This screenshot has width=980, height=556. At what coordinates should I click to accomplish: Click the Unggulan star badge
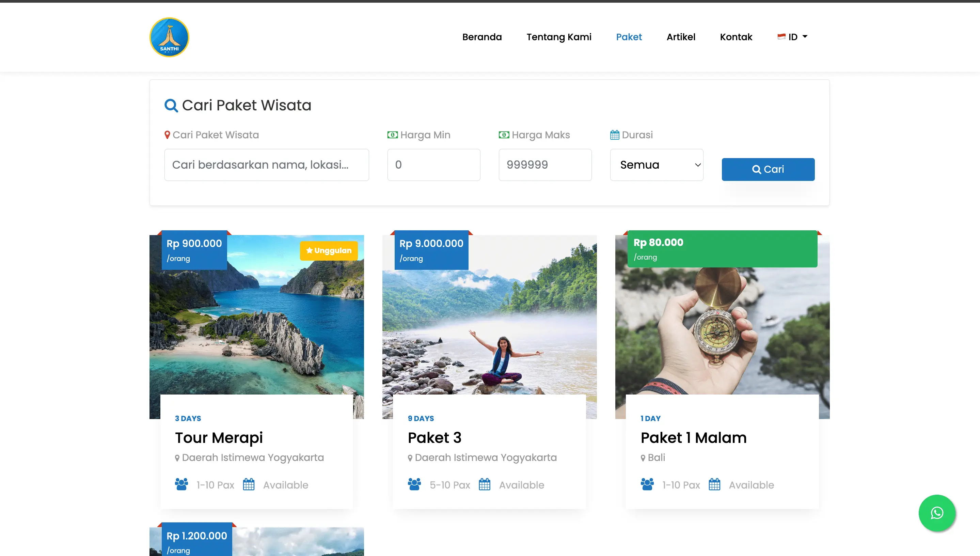pos(329,250)
